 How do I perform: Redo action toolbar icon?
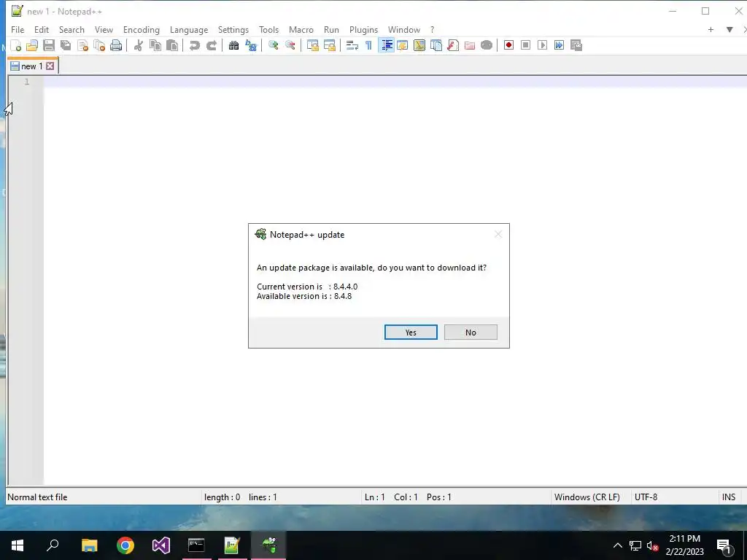pyautogui.click(x=211, y=45)
